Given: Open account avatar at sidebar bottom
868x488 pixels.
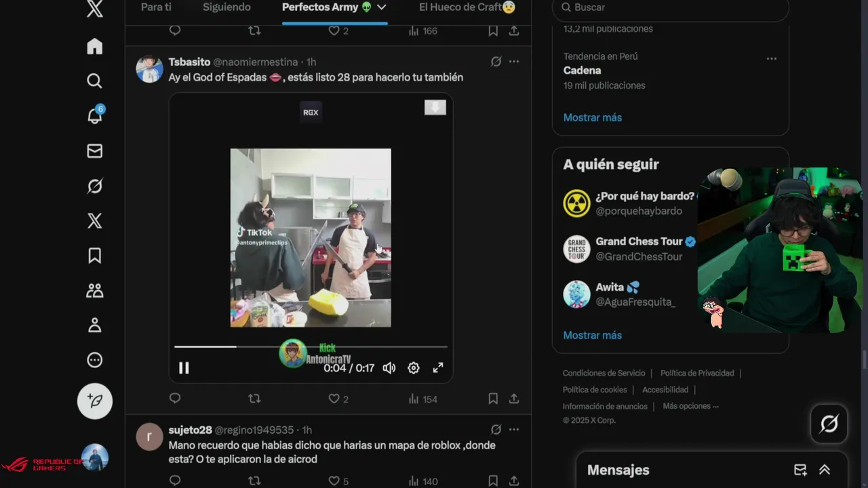Looking at the screenshot, I should point(95,457).
